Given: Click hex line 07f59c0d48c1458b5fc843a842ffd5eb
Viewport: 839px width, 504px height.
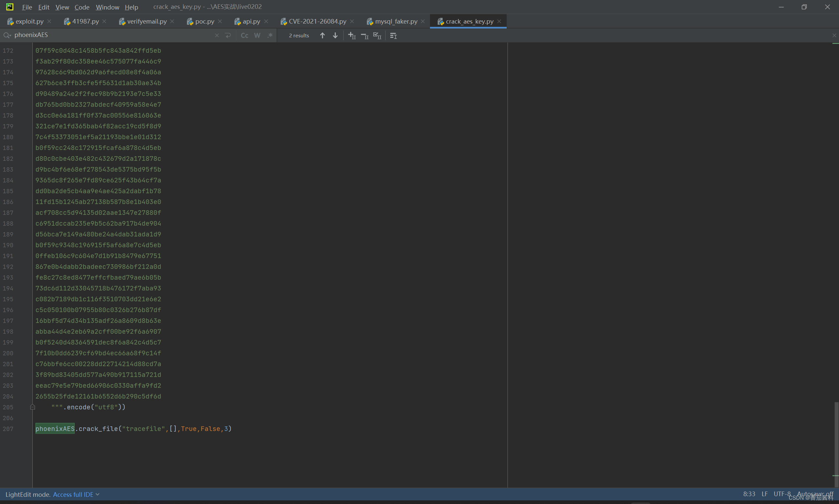Looking at the screenshot, I should click(98, 51).
